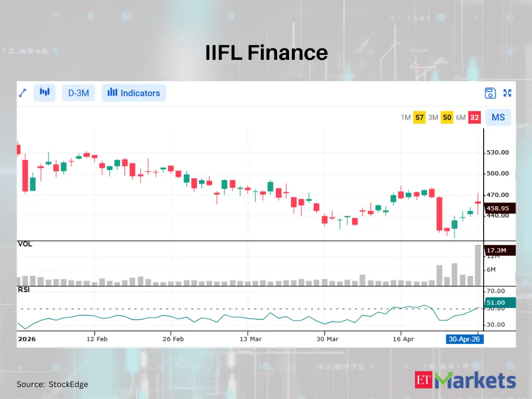Click the 13 Mar date label

coord(250,339)
